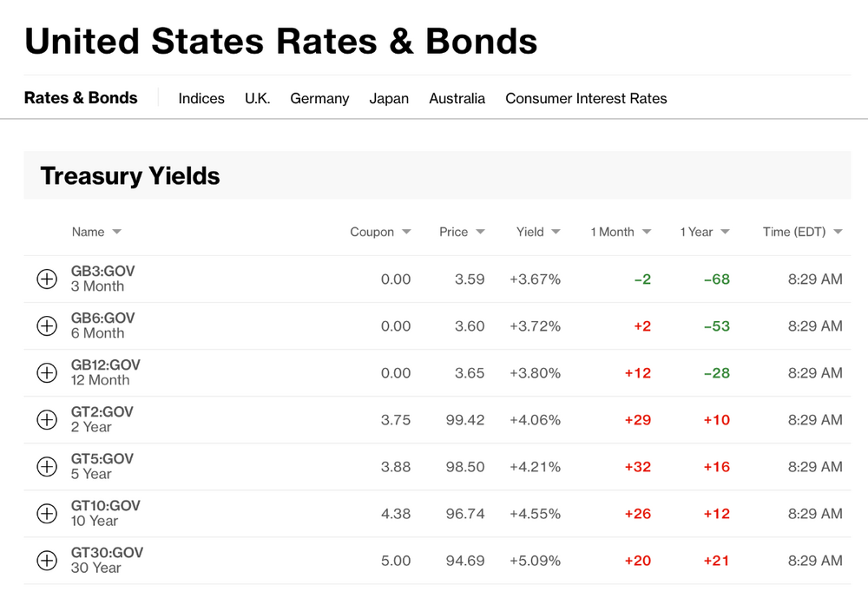Add GB3:GOV 3 Month to watchlist

(x=47, y=279)
